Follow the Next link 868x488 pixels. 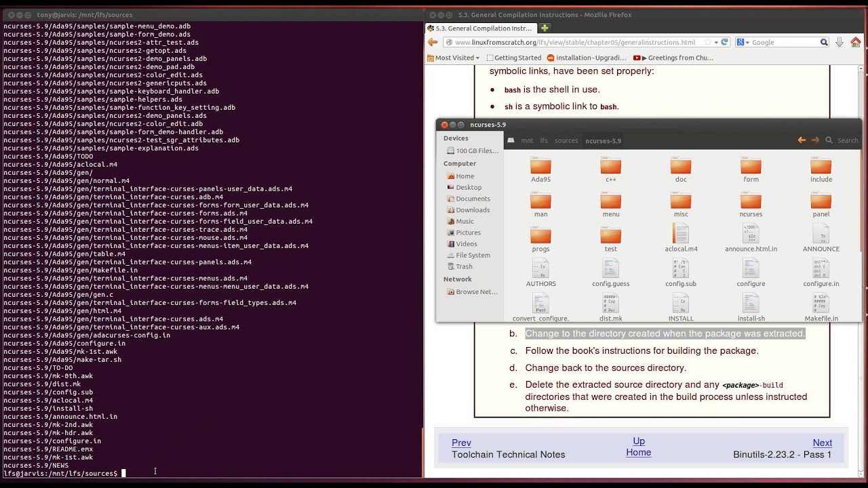822,443
